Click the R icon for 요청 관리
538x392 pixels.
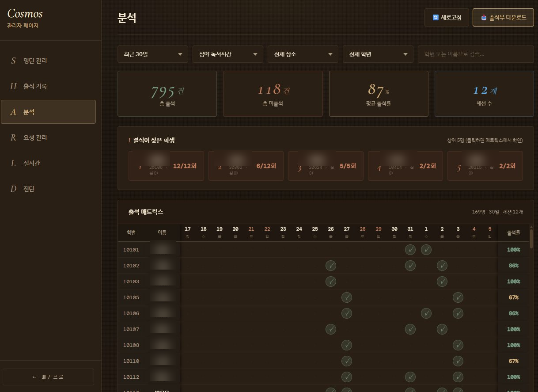click(x=14, y=137)
